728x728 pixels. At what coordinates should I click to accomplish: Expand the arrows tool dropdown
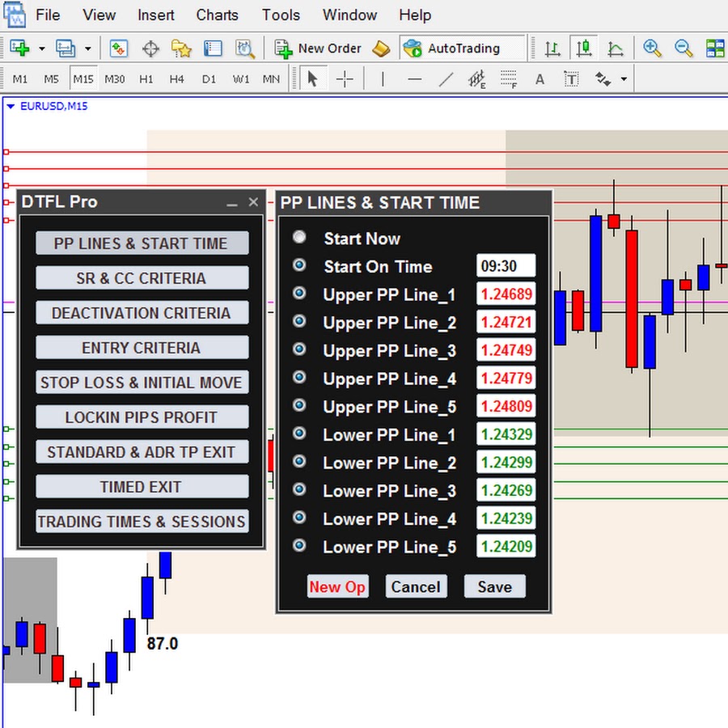tap(624, 79)
